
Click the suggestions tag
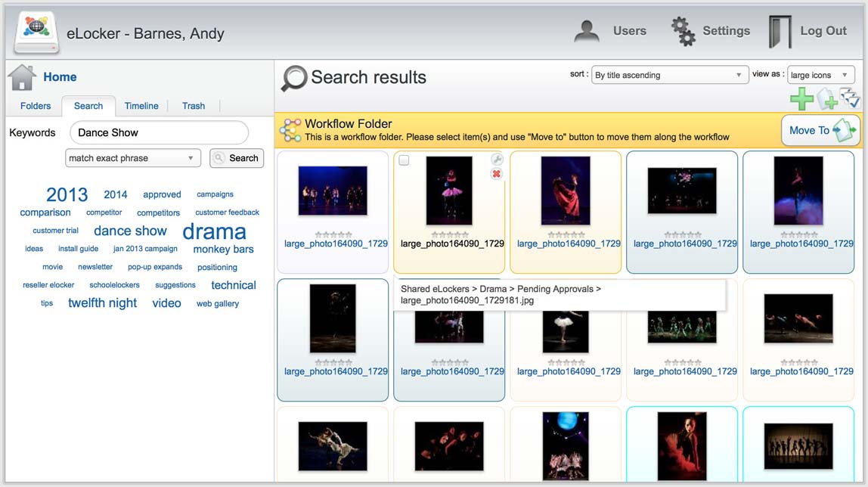coord(175,285)
